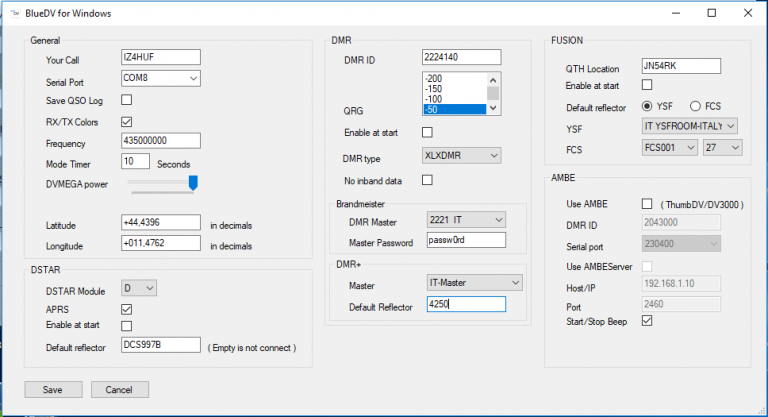Enable DSTAR Enable at start checkbox
Viewport: 768px width, 417px height.
(126, 326)
